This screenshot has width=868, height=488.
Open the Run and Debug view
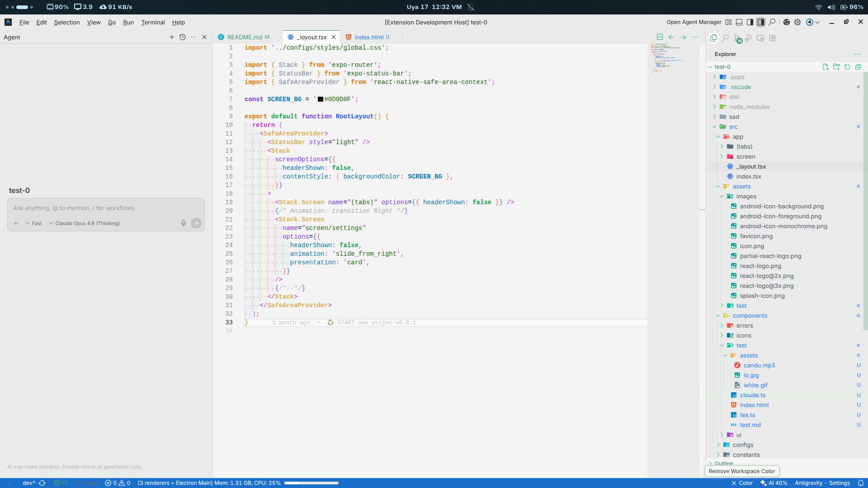(x=749, y=38)
